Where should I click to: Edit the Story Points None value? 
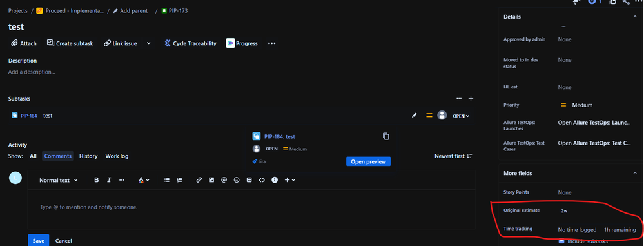coord(564,192)
